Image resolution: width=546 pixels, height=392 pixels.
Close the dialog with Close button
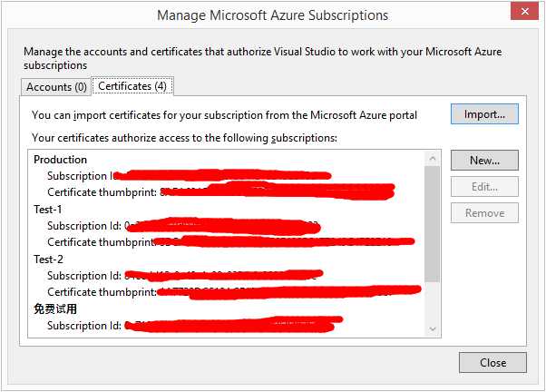(x=492, y=362)
